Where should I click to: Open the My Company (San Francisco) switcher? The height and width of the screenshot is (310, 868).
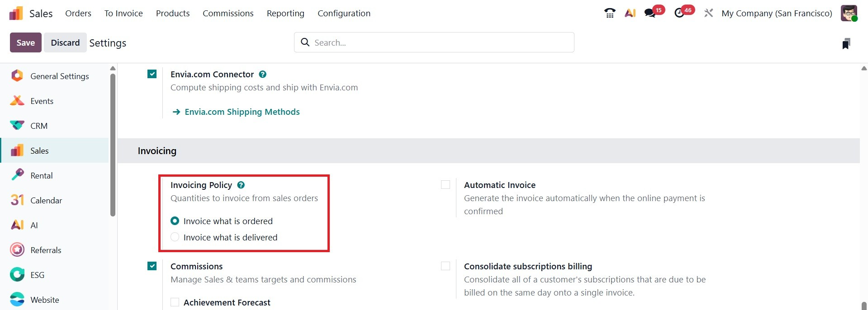click(x=777, y=13)
